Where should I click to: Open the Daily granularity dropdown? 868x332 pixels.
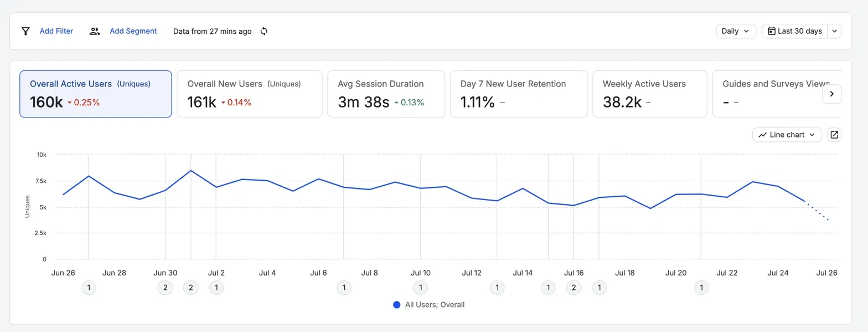(736, 31)
